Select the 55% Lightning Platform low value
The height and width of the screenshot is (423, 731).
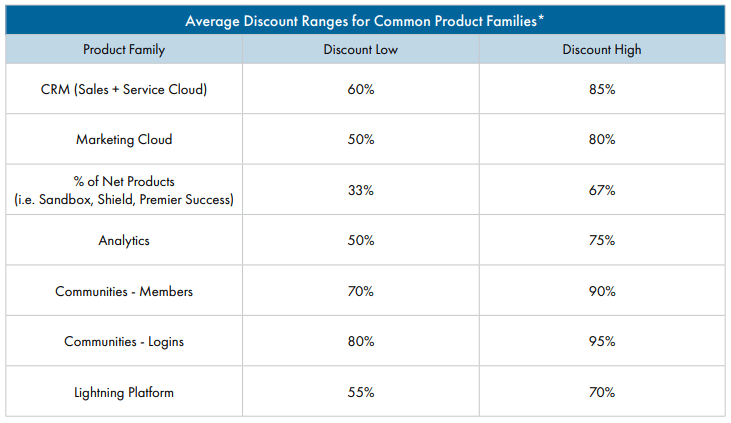[361, 392]
